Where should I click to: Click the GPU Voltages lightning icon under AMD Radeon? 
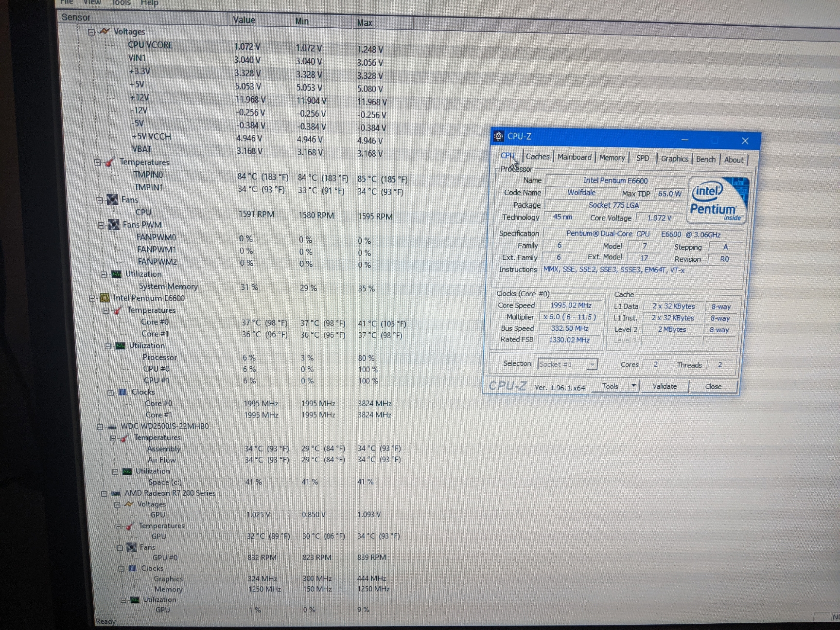pos(129,504)
